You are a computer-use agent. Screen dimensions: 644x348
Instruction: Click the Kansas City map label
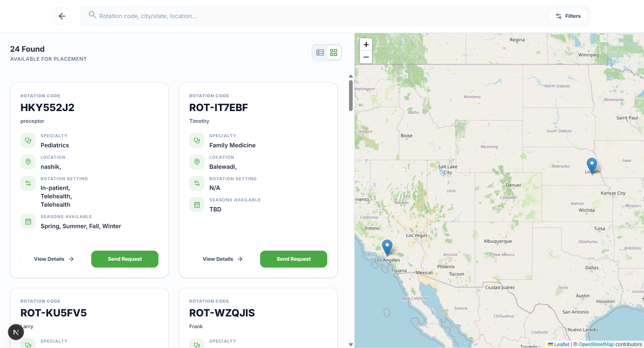[613, 193]
